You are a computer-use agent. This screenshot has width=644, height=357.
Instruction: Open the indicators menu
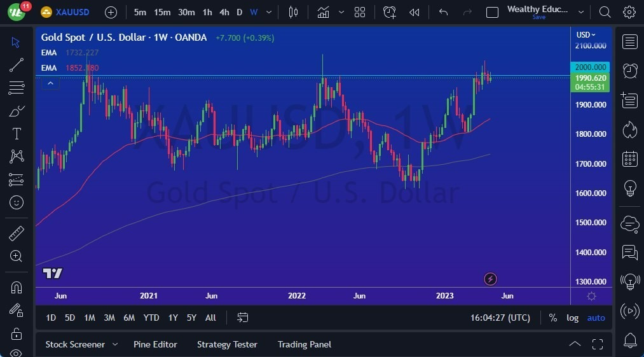coord(323,12)
